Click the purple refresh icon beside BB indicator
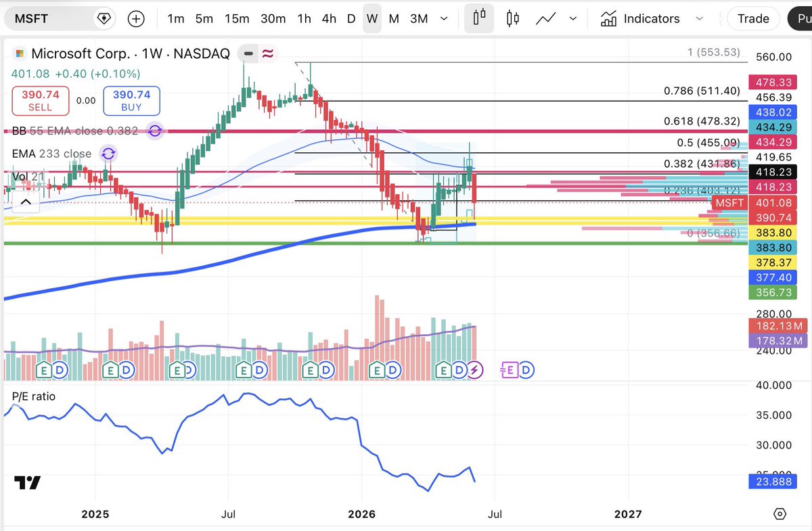Screen dimensions: 812x531 pyautogui.click(x=155, y=131)
